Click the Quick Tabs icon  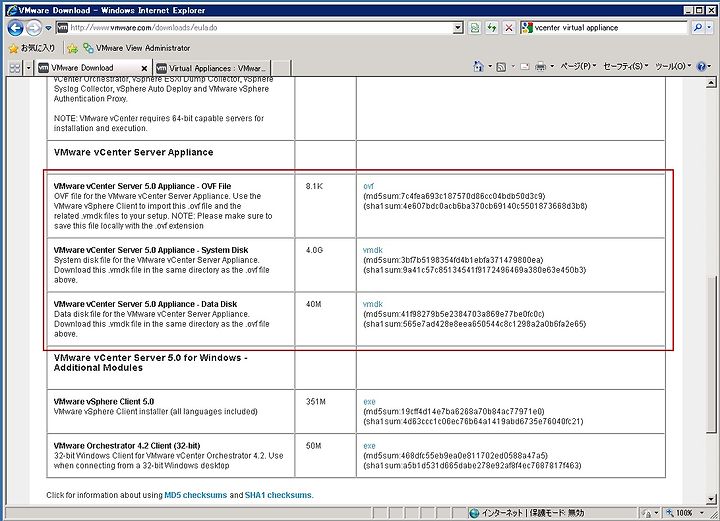[15, 68]
